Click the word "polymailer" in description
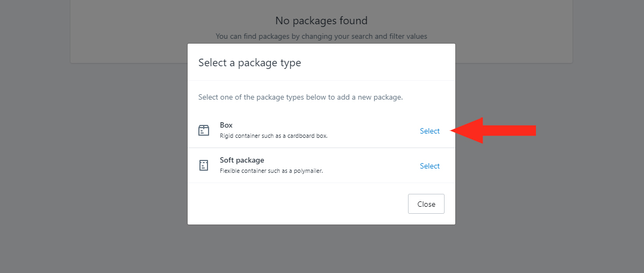 [309, 171]
